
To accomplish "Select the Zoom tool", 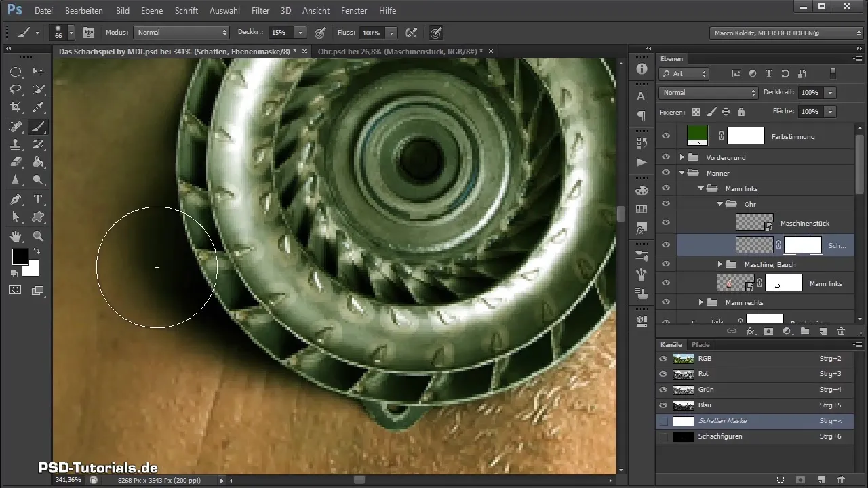I will (x=39, y=237).
